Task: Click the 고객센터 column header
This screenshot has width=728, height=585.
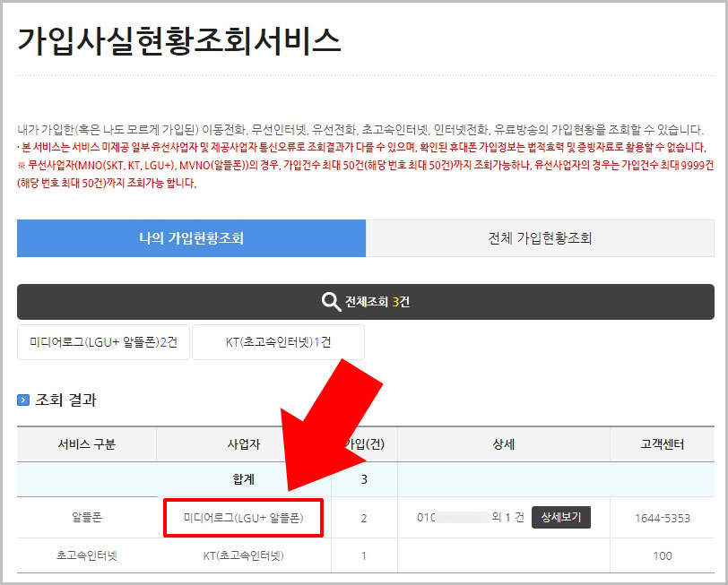Action: [662, 443]
